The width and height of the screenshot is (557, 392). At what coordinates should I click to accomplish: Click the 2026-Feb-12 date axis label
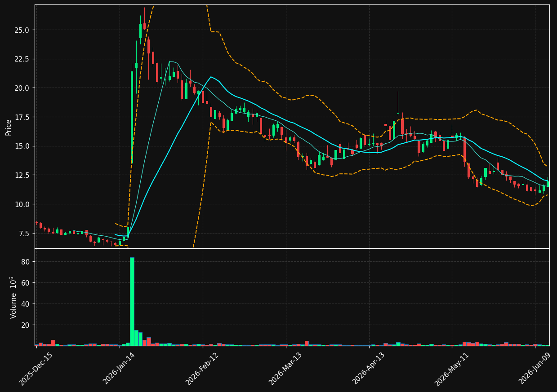point(202,369)
